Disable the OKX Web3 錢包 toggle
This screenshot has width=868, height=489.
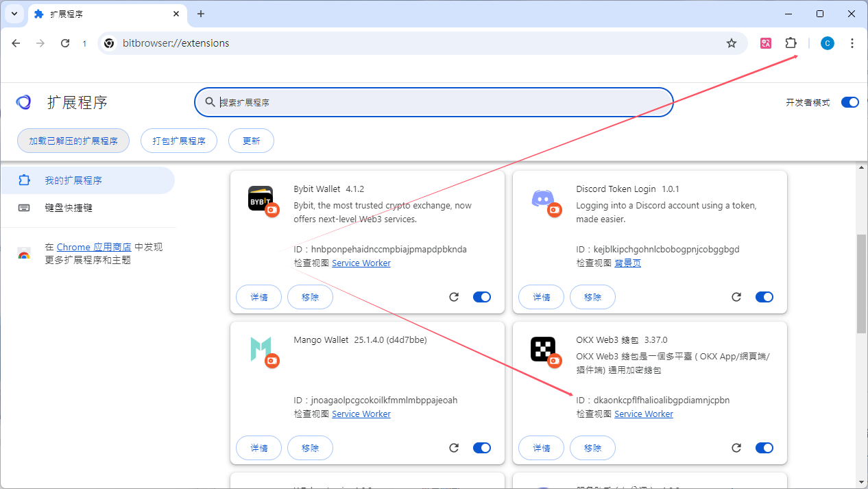[x=764, y=448]
